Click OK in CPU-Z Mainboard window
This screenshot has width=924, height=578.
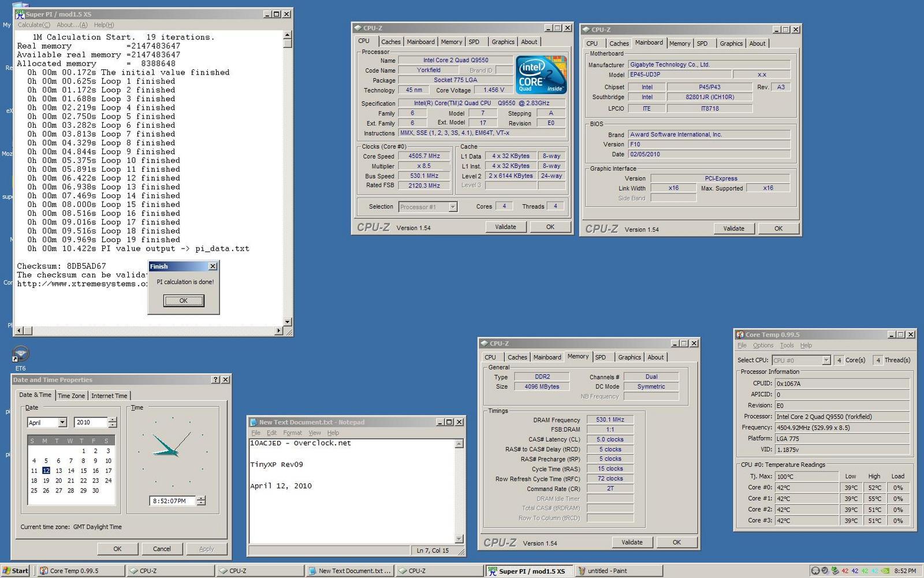pos(778,228)
